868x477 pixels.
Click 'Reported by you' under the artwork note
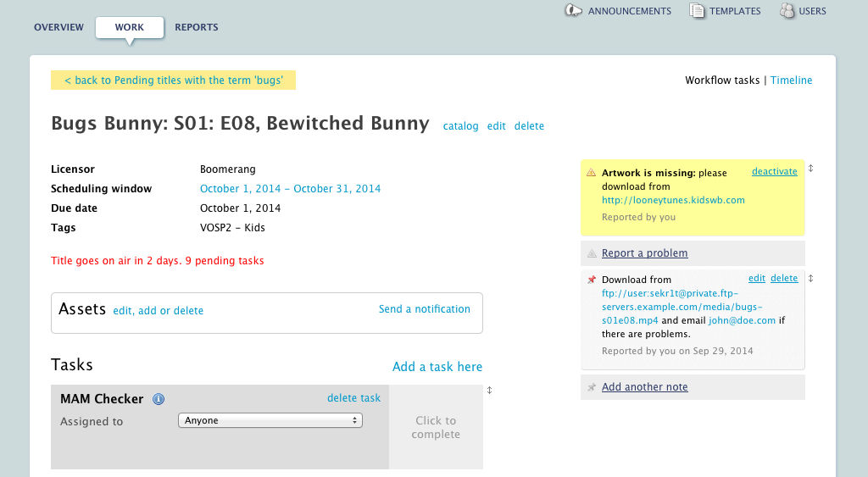pos(639,218)
